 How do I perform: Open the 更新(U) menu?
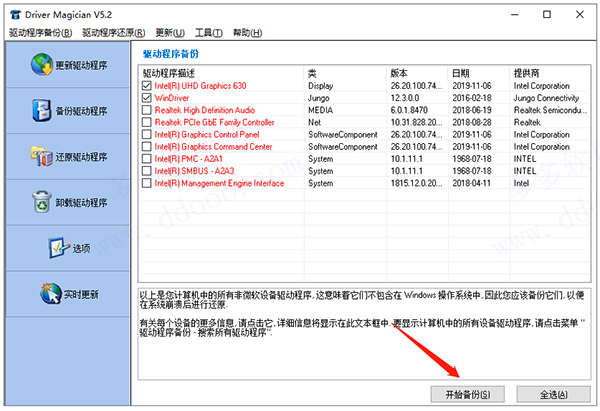[170, 33]
